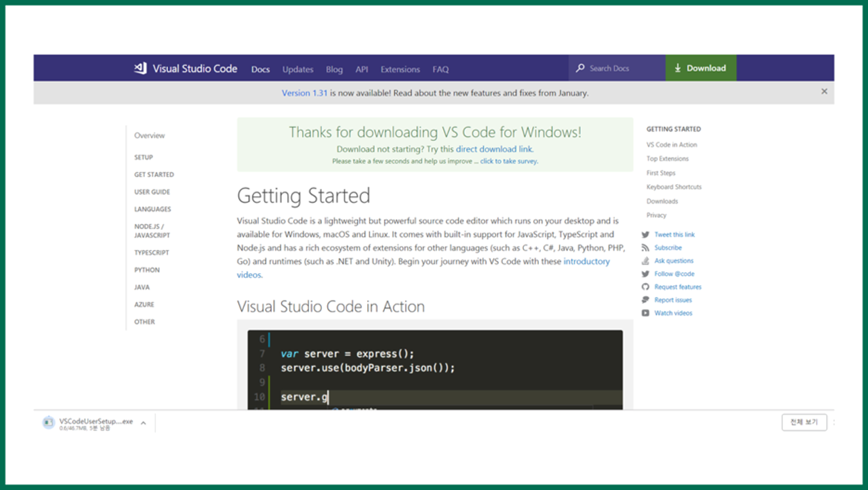Click the Subscribe link text
This screenshot has height=490, width=868.
pyautogui.click(x=668, y=248)
